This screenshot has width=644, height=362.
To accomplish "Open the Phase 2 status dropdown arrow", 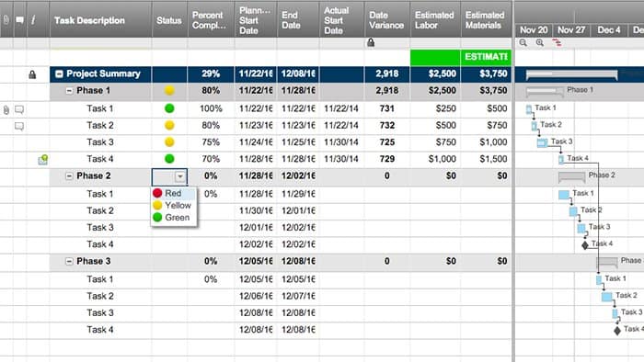I will click(180, 176).
